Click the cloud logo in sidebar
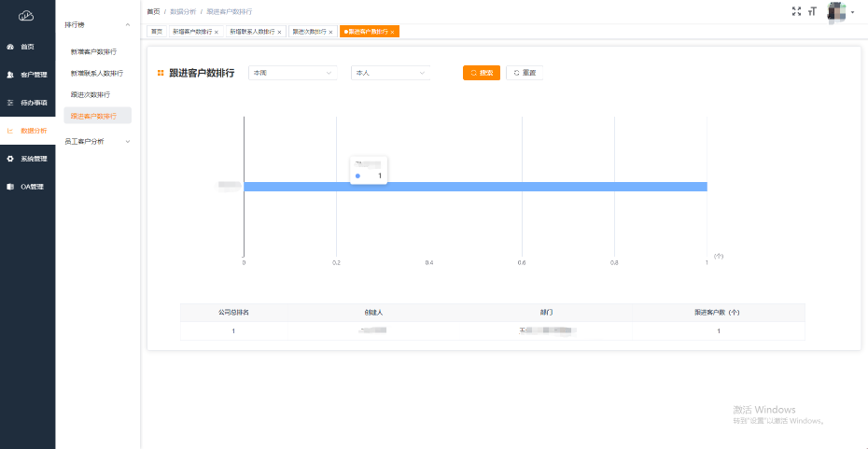This screenshot has height=449, width=868. point(26,15)
